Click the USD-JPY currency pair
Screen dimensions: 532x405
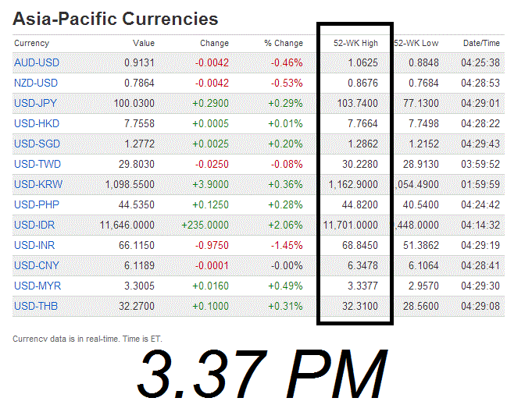36,104
